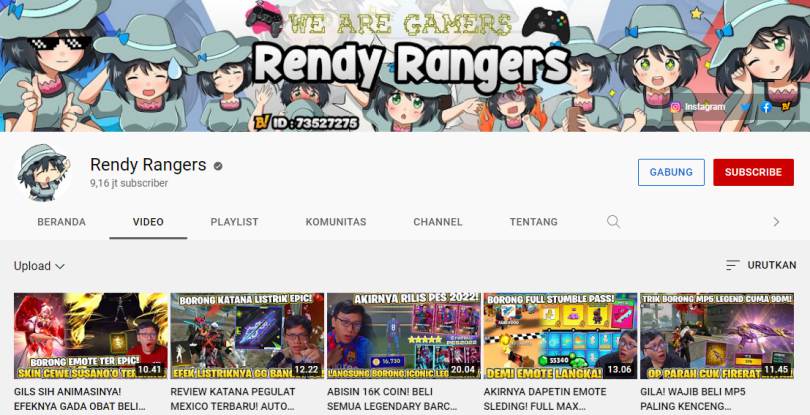Open the Borong Katana Listrik Epic thumbnail
The image size is (810, 415).
point(247,336)
